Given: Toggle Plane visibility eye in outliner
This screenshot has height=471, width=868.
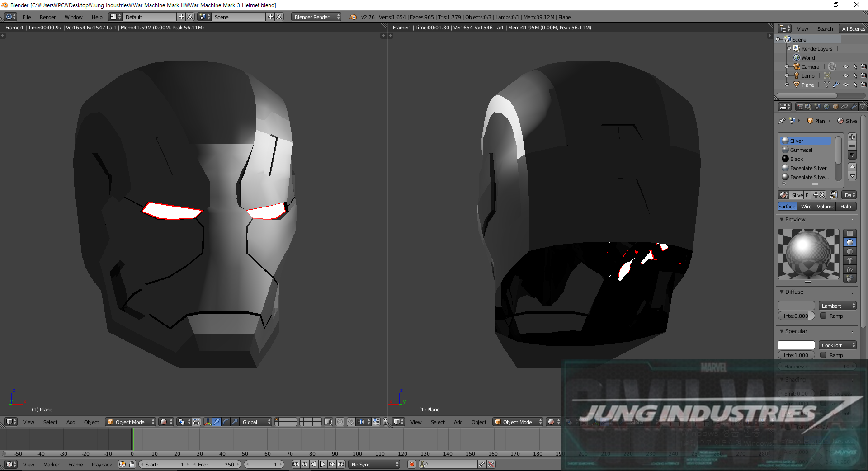Looking at the screenshot, I should 845,85.
